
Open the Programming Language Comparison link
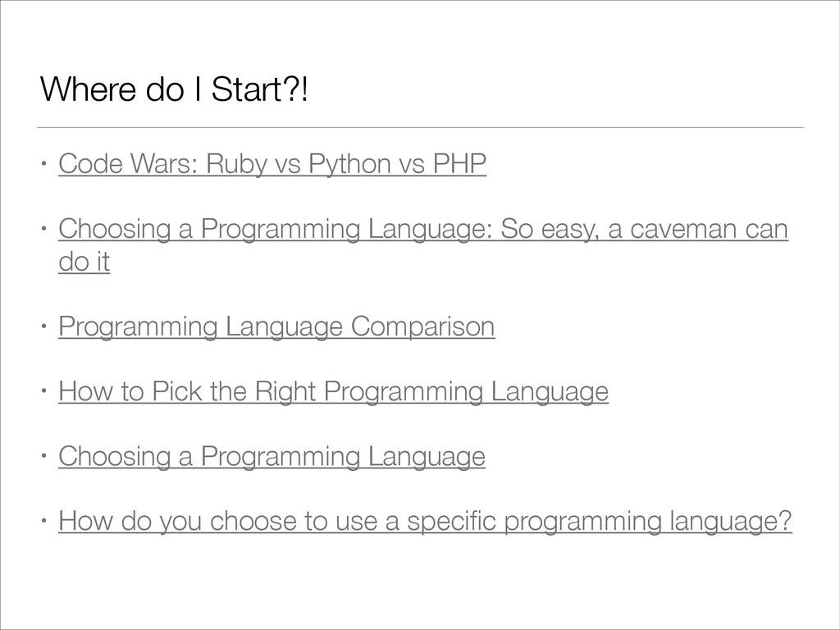[276, 327]
